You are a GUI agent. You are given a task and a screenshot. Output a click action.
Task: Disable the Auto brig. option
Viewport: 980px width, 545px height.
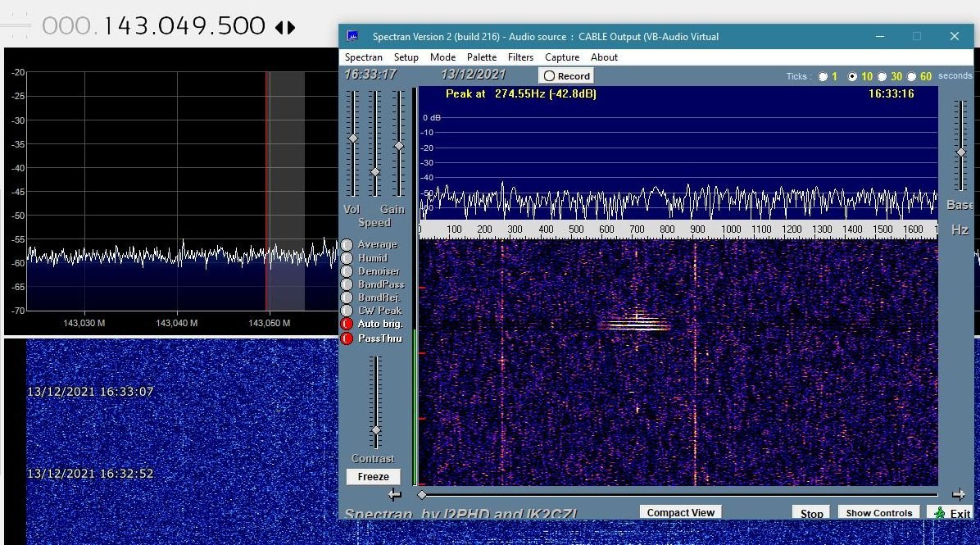[x=347, y=325]
